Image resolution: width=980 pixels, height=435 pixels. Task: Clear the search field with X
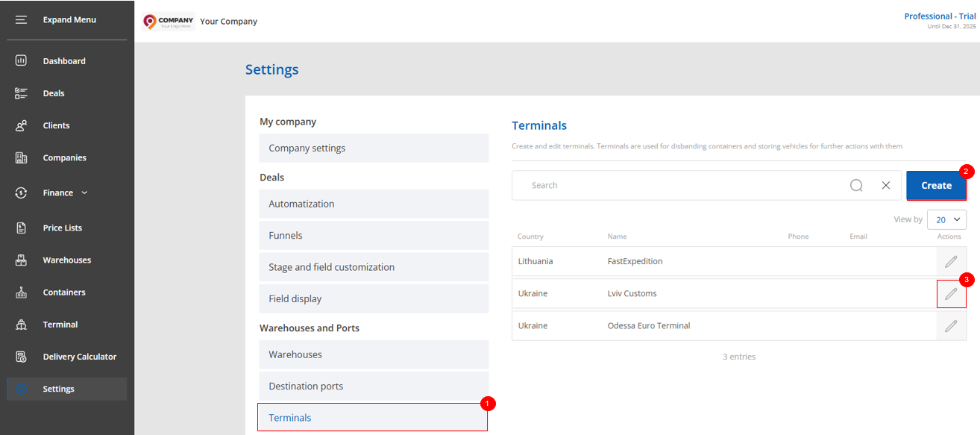coord(886,185)
